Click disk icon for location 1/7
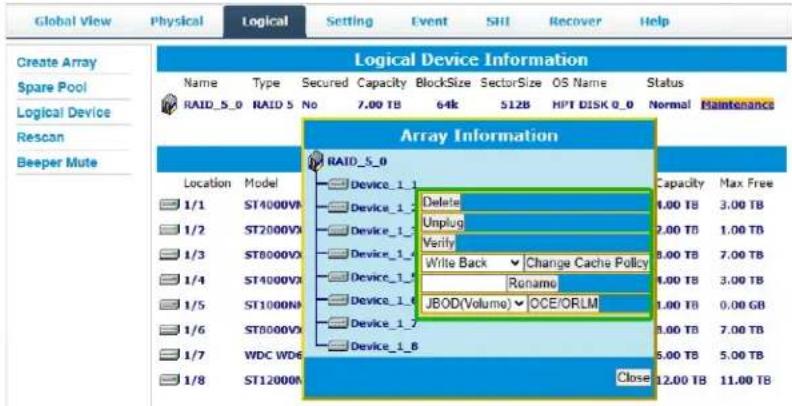 pyautogui.click(x=170, y=355)
